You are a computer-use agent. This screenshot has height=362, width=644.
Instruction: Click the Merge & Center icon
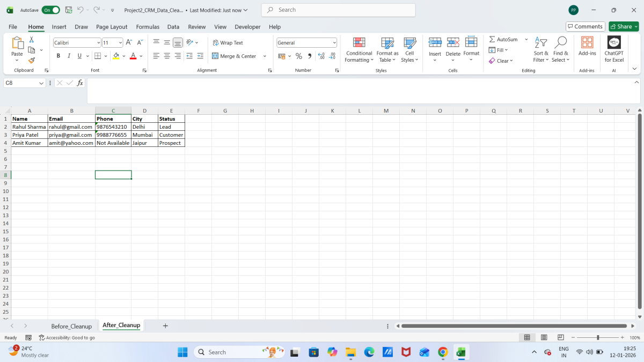click(234, 56)
